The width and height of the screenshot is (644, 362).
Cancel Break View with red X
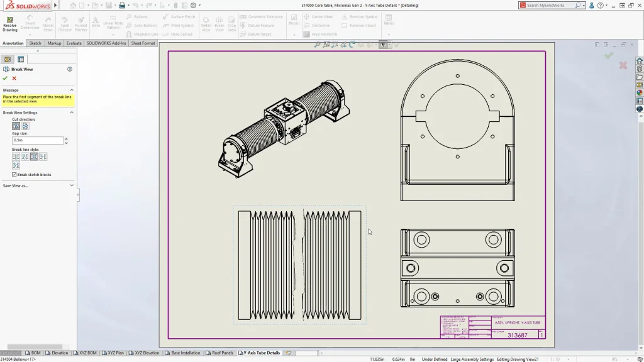click(14, 79)
